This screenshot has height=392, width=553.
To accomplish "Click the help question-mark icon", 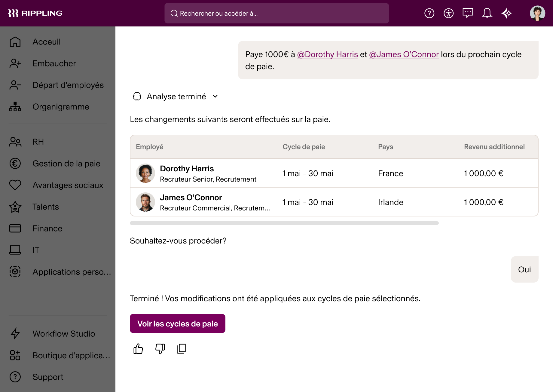I will [429, 13].
